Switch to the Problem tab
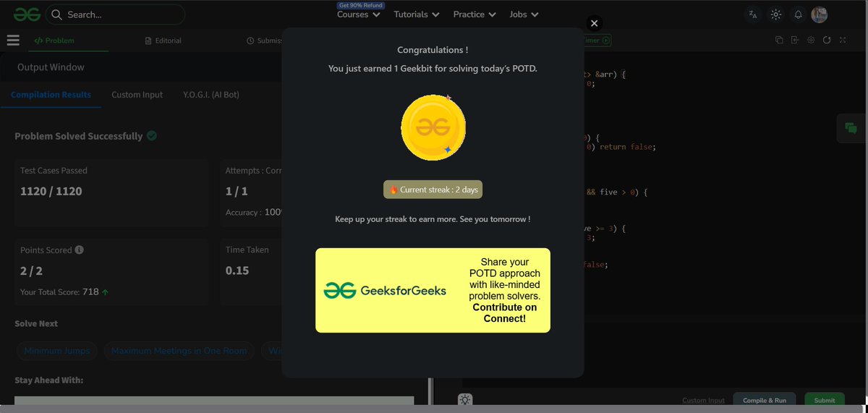Image resolution: width=868 pixels, height=413 pixels. tap(54, 41)
